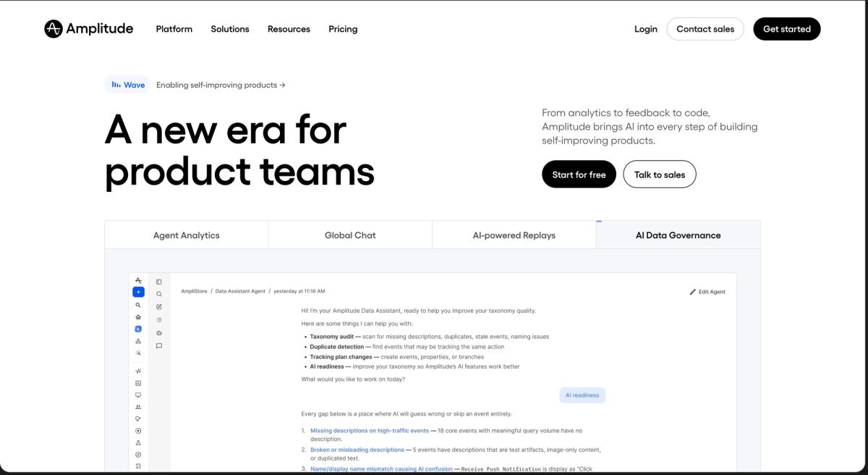Click the compose new note icon

click(x=159, y=307)
